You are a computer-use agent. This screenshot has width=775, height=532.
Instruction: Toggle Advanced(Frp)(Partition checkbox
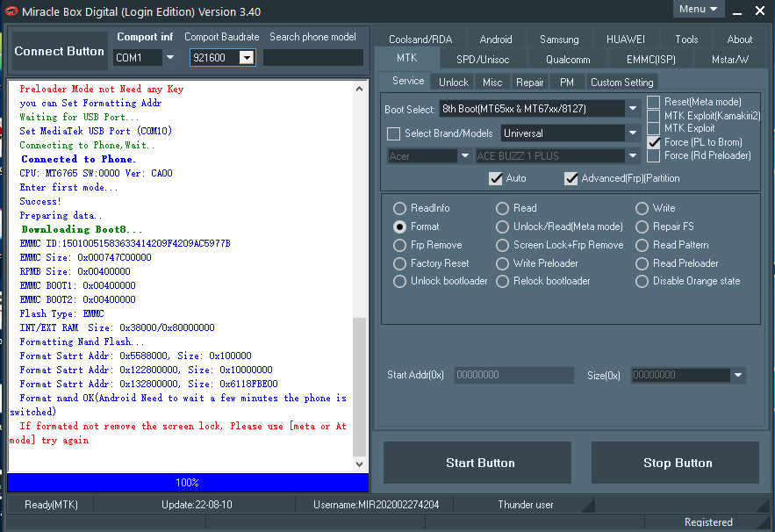(x=570, y=178)
